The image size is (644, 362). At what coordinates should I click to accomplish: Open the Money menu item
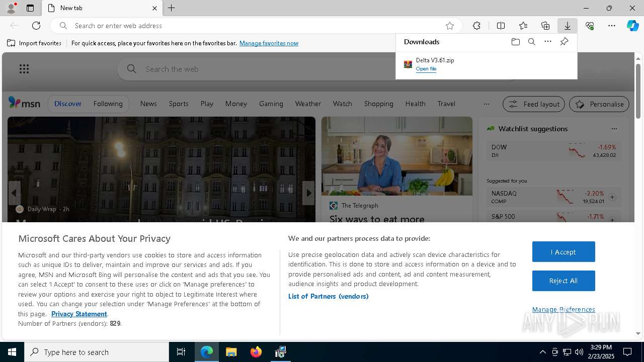pyautogui.click(x=236, y=104)
